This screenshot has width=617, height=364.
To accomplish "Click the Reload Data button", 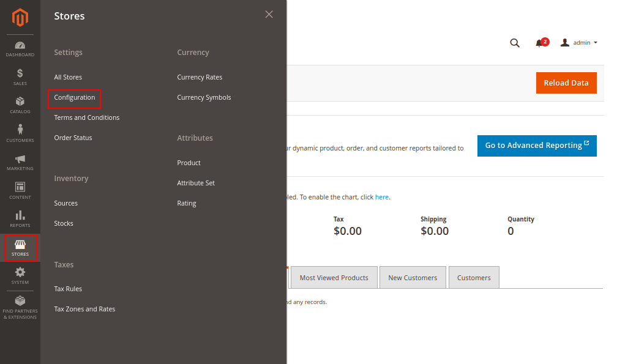I will coord(566,83).
